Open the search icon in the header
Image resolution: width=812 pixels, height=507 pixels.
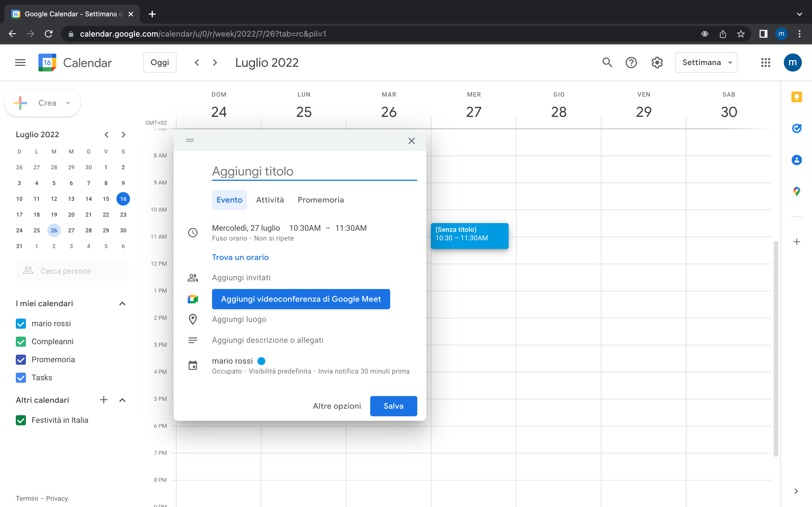(x=607, y=62)
